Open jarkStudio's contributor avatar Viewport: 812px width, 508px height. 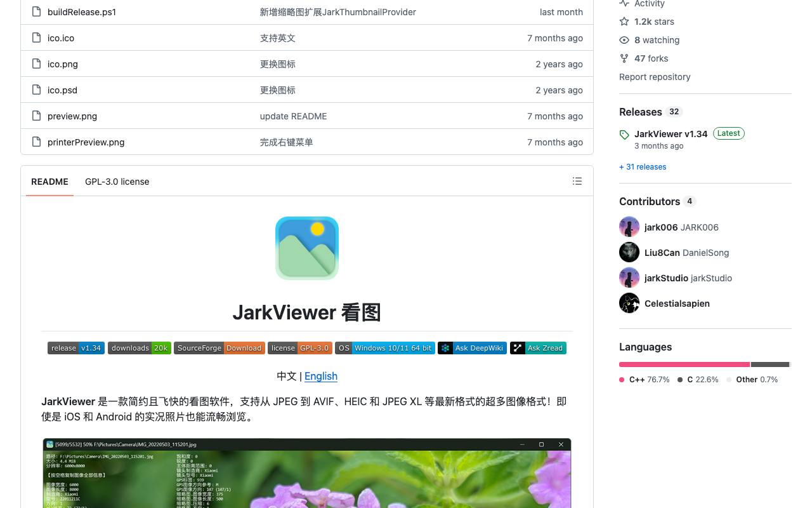coord(629,277)
